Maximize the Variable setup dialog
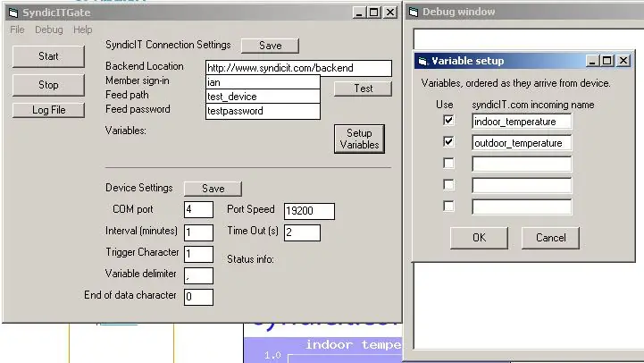 click(x=607, y=61)
